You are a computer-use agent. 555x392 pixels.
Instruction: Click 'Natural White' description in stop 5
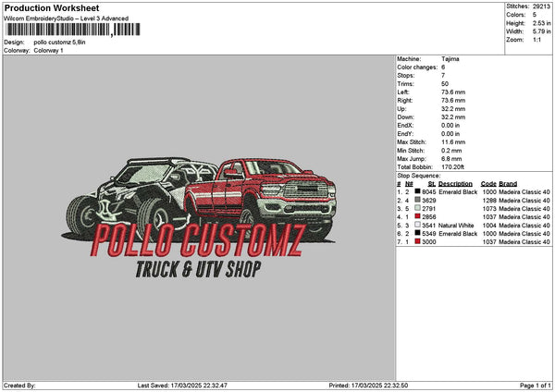pos(456,226)
